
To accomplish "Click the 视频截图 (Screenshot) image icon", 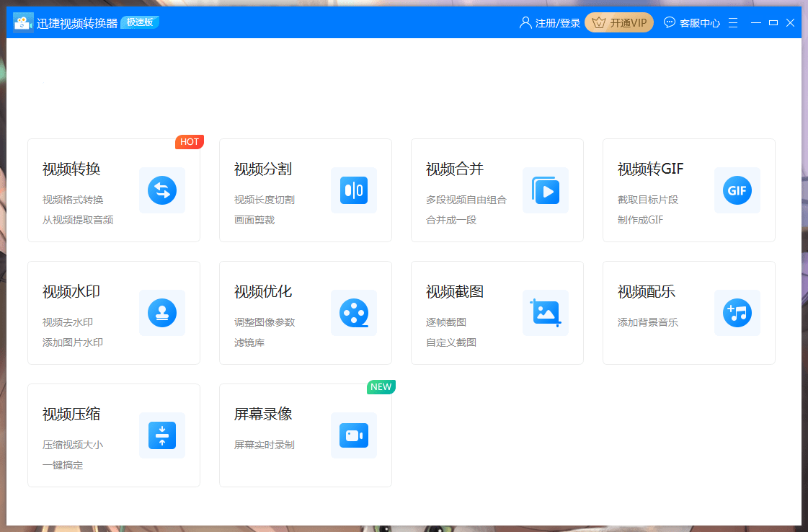I will click(x=545, y=313).
